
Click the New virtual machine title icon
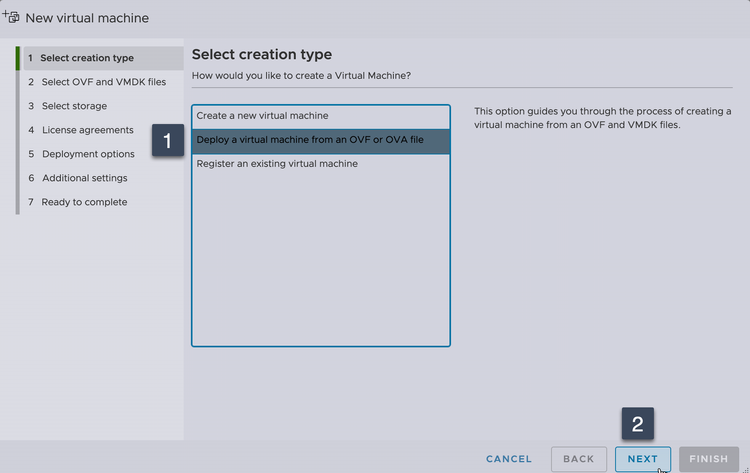click(11, 17)
